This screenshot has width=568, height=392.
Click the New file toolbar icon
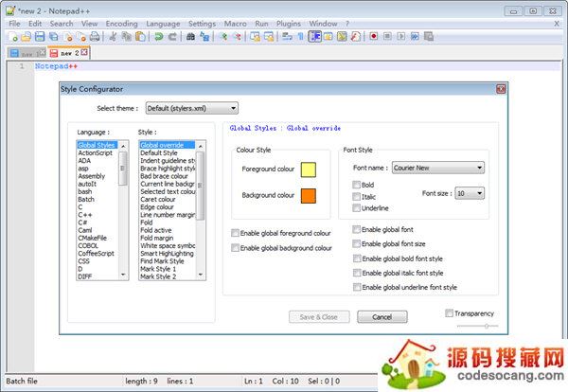tap(12, 37)
